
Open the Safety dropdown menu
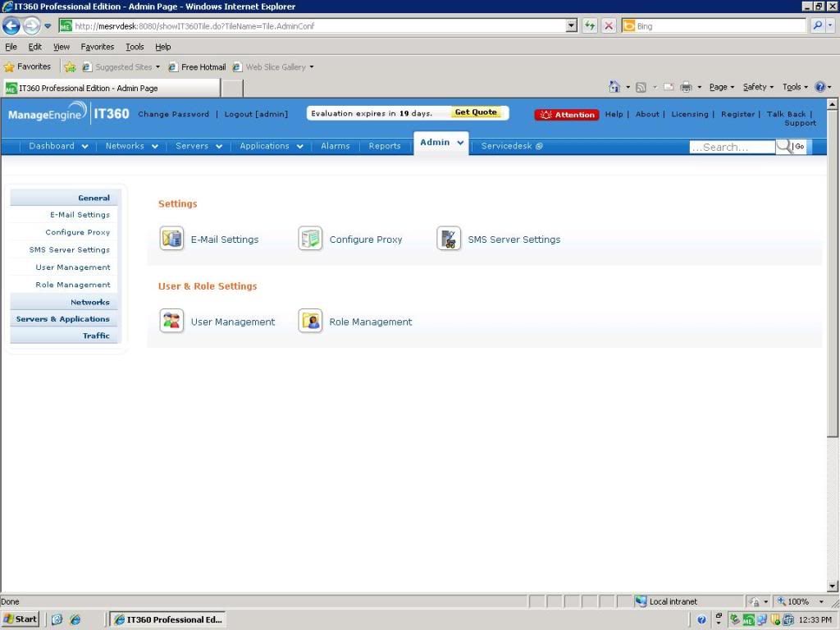758,87
